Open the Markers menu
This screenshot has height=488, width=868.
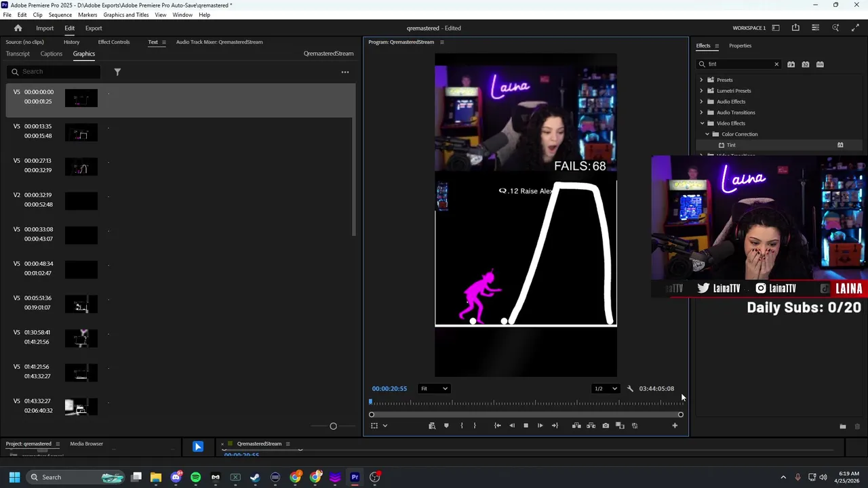87,15
